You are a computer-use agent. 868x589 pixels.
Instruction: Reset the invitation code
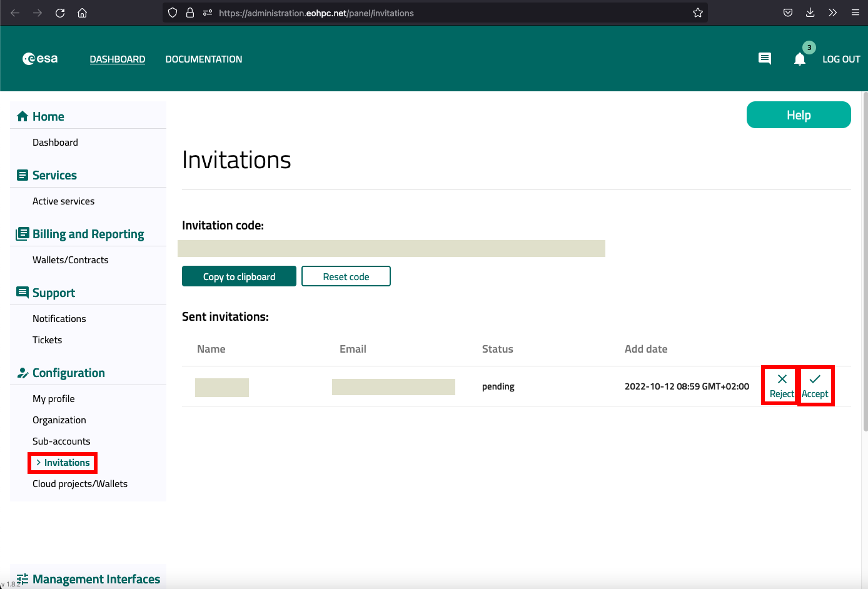346,276
